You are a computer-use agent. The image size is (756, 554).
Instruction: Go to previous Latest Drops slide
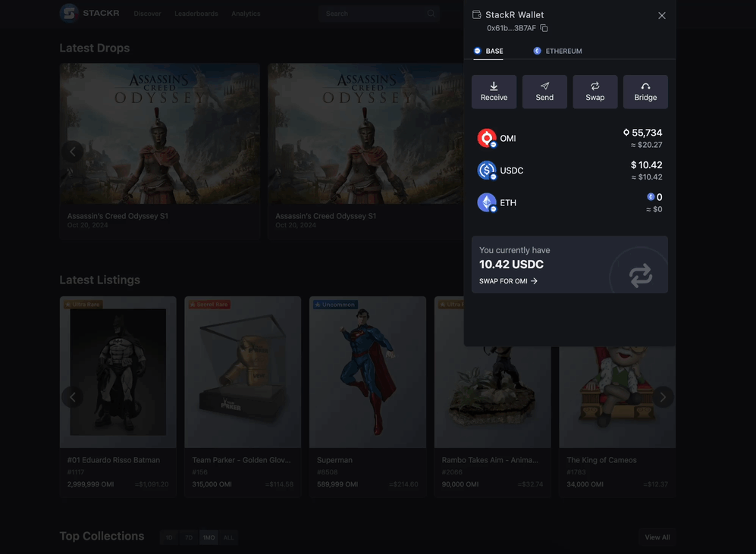72,152
